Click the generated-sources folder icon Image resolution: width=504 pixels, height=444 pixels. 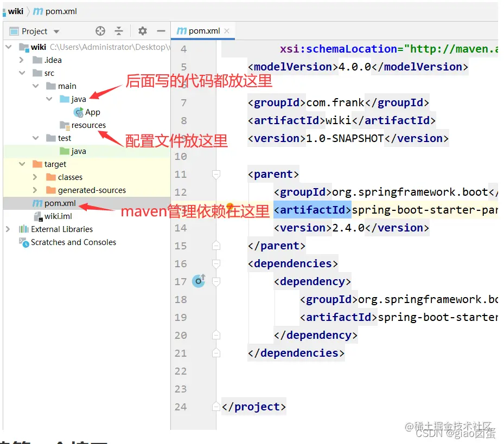51,190
